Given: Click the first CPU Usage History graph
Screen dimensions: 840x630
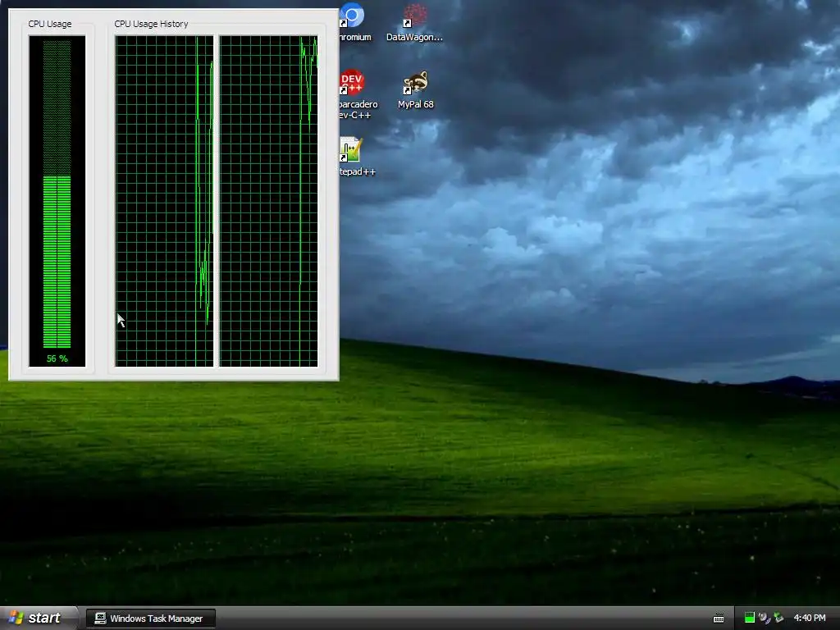Looking at the screenshot, I should tap(164, 202).
